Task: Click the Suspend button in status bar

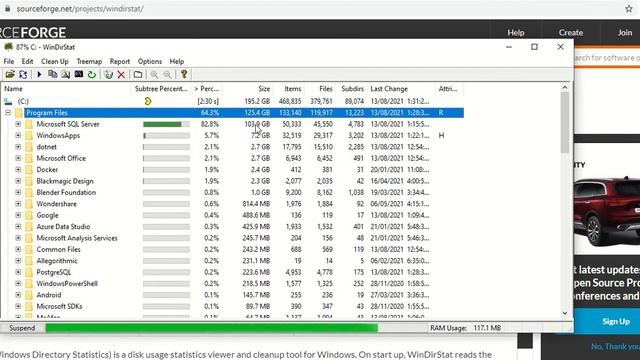Action: 22,328
